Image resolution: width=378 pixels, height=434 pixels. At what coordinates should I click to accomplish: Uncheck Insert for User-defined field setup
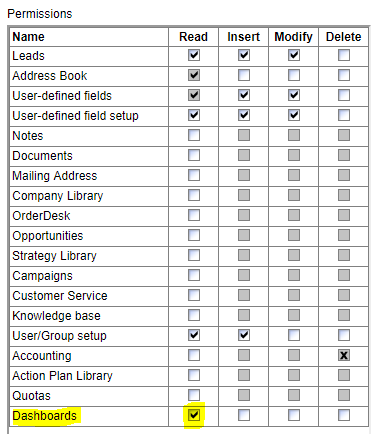[244, 115]
